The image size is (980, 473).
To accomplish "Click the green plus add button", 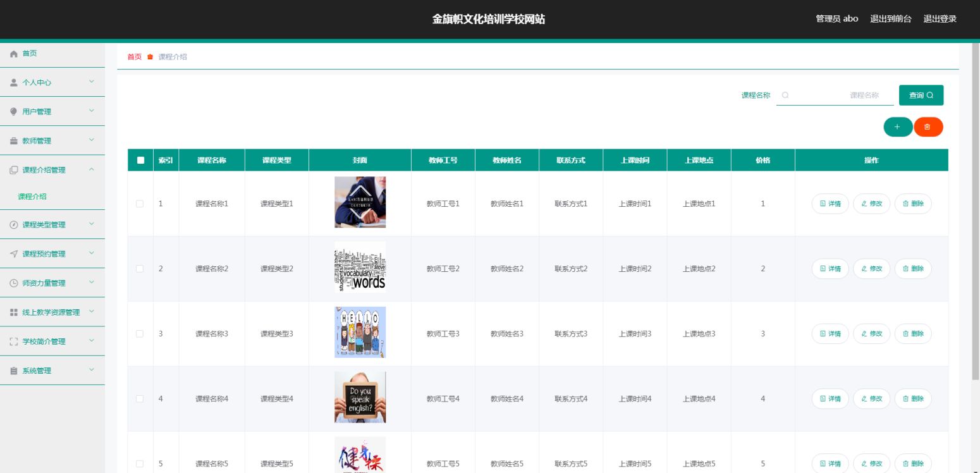I will coord(898,127).
